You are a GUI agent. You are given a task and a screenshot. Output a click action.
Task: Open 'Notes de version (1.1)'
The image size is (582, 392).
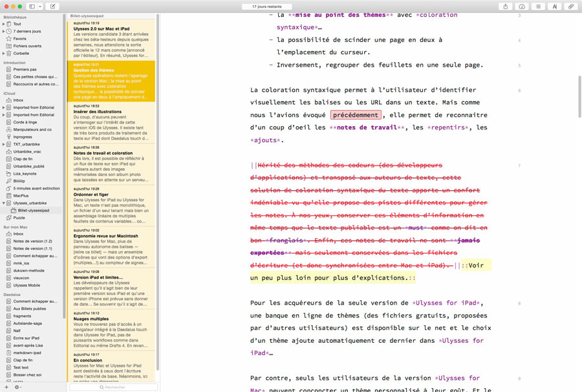(33, 248)
